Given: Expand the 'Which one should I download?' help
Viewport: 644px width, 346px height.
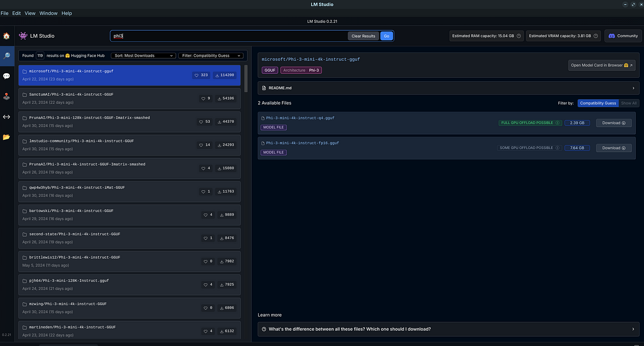Looking at the screenshot, I should (x=449, y=329).
